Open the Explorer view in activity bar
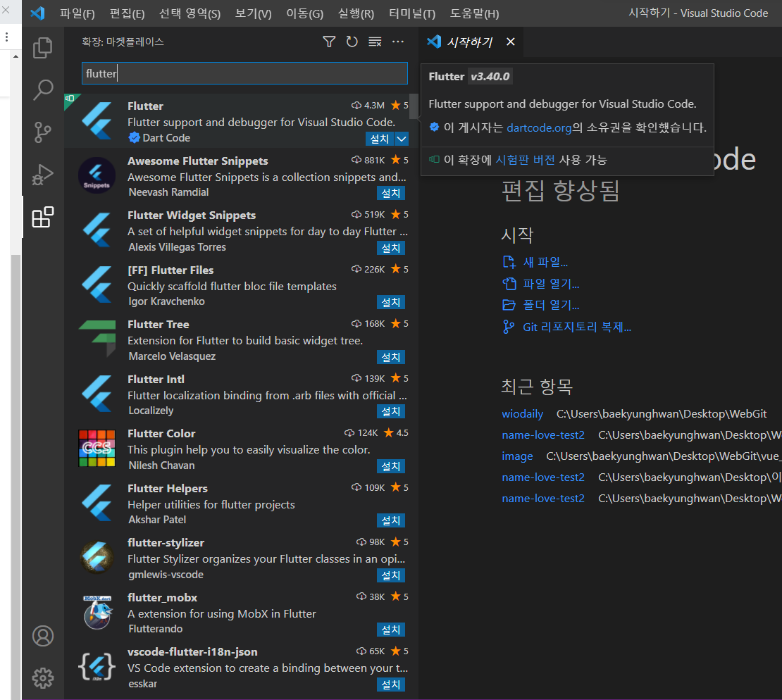The height and width of the screenshot is (700, 782). pyautogui.click(x=43, y=48)
